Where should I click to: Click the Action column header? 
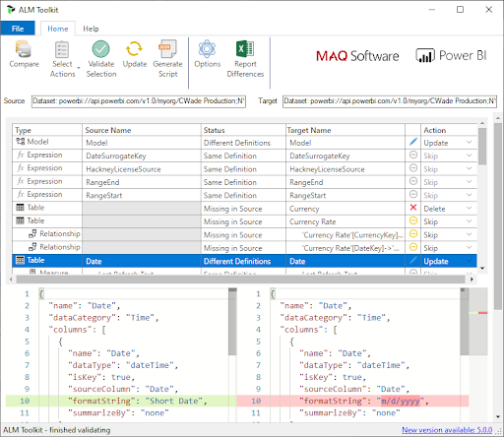click(x=449, y=130)
